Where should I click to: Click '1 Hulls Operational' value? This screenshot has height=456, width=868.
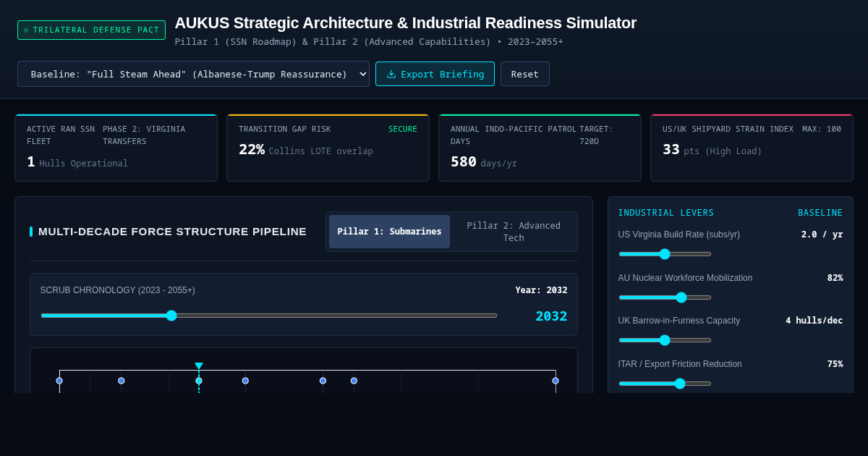tap(77, 161)
